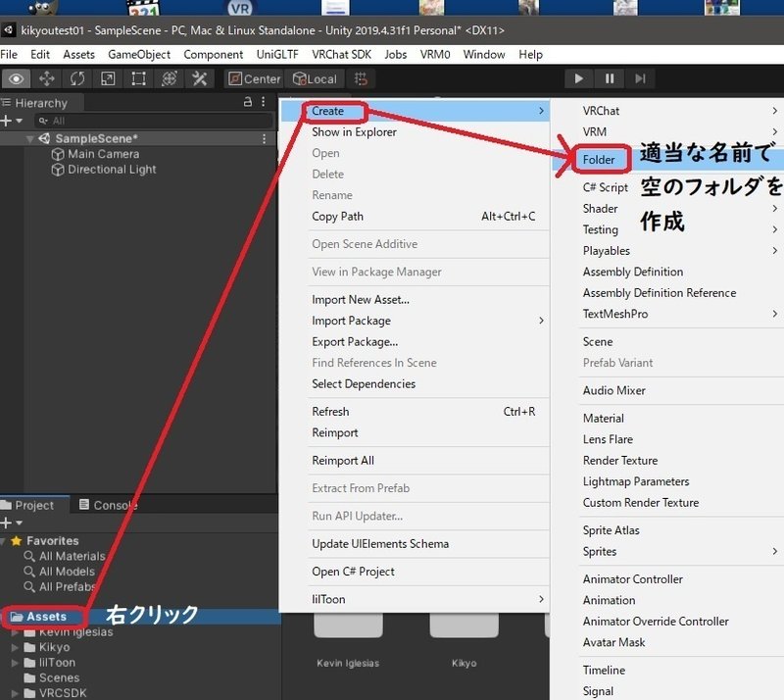The image size is (784, 700).
Task: Expand the Import Package submenu
Action: pyautogui.click(x=416, y=321)
